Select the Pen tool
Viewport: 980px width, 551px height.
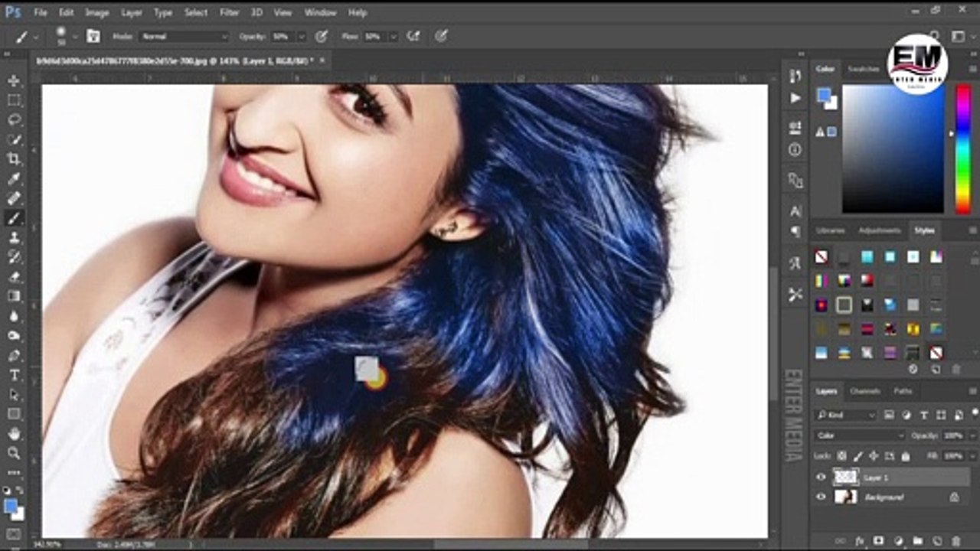pos(14,356)
